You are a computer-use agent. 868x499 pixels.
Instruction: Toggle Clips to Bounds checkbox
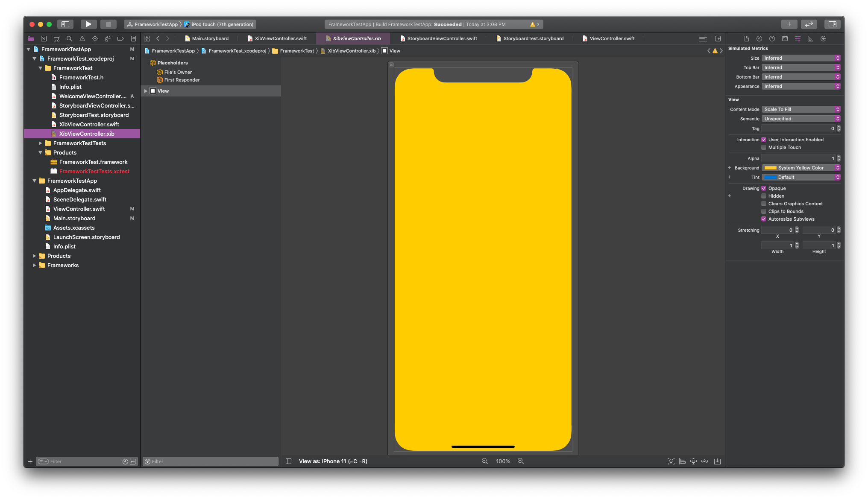point(764,211)
